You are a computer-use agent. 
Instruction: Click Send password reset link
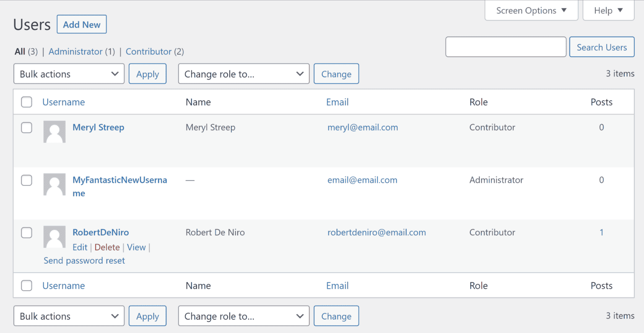pyautogui.click(x=84, y=260)
